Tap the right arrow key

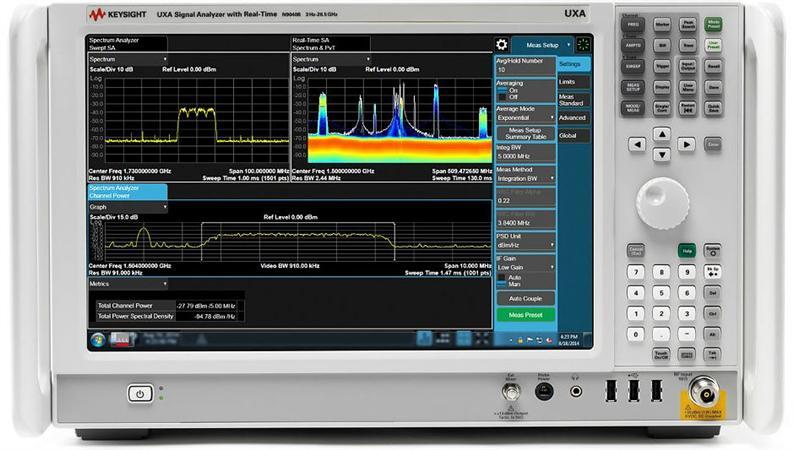686,145
